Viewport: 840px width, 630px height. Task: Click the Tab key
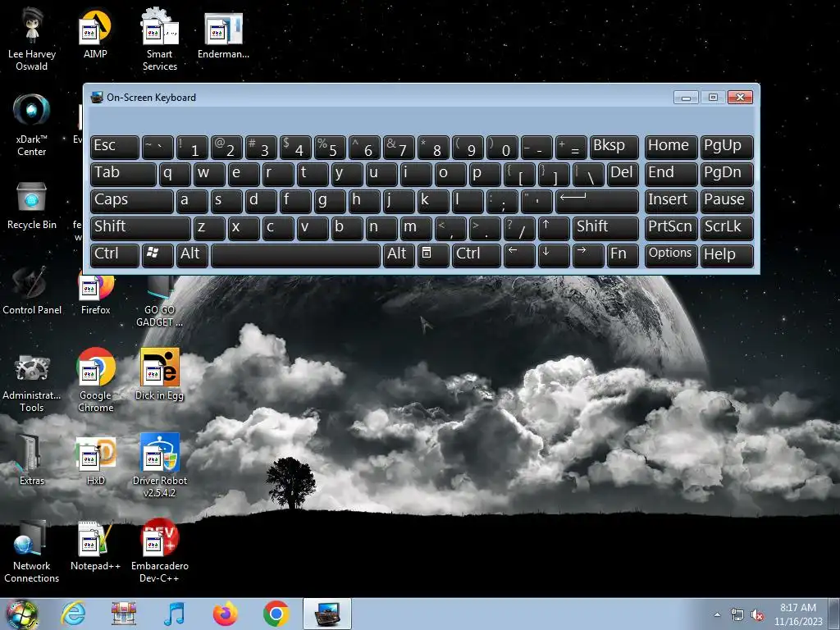pos(123,175)
